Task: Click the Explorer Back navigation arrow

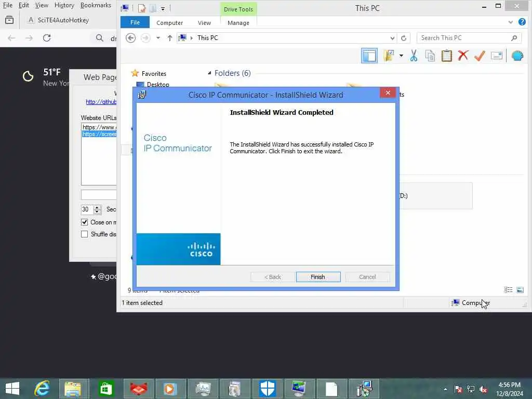Action: 130,37
